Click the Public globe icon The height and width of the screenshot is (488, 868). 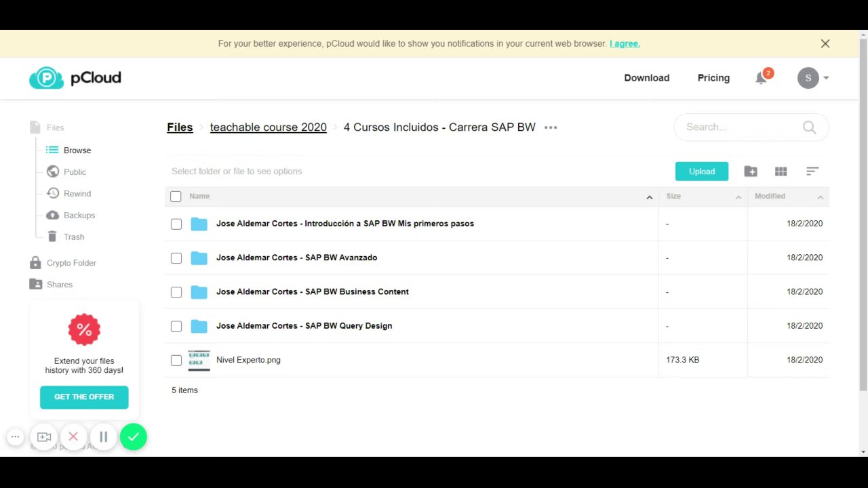coord(52,171)
